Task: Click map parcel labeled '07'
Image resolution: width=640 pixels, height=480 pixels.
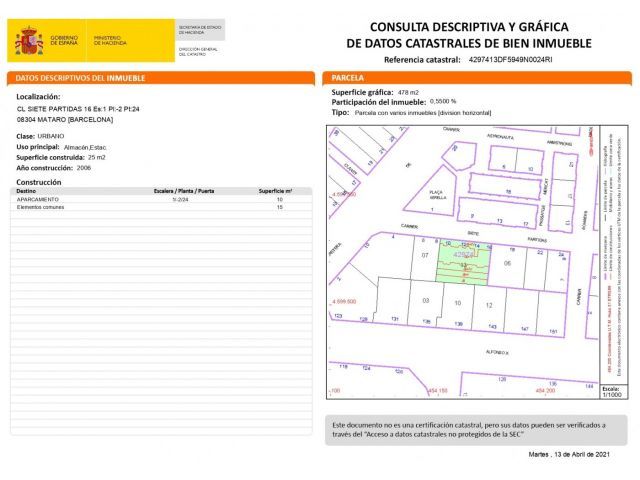Action: [x=425, y=256]
